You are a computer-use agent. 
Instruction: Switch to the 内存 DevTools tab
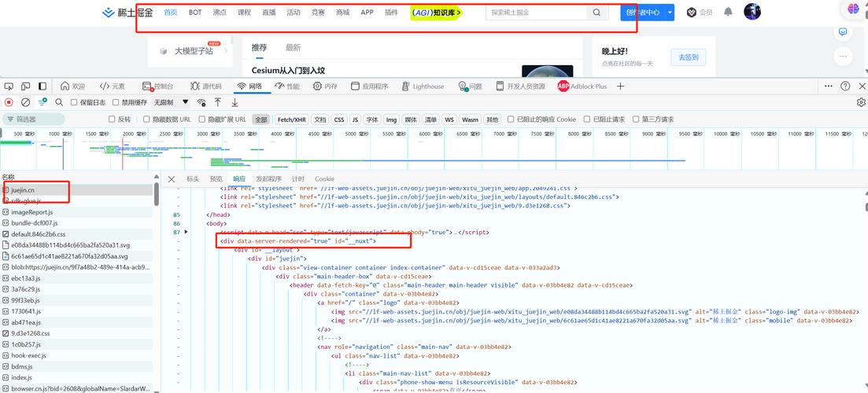325,86
